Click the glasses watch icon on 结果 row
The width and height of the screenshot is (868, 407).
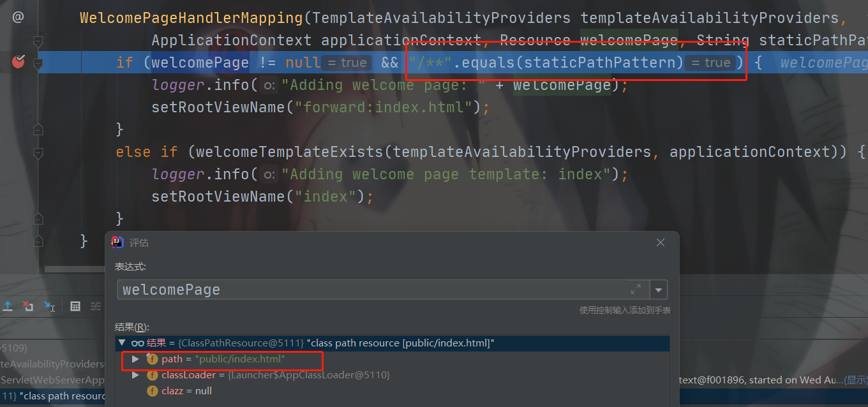pos(137,343)
